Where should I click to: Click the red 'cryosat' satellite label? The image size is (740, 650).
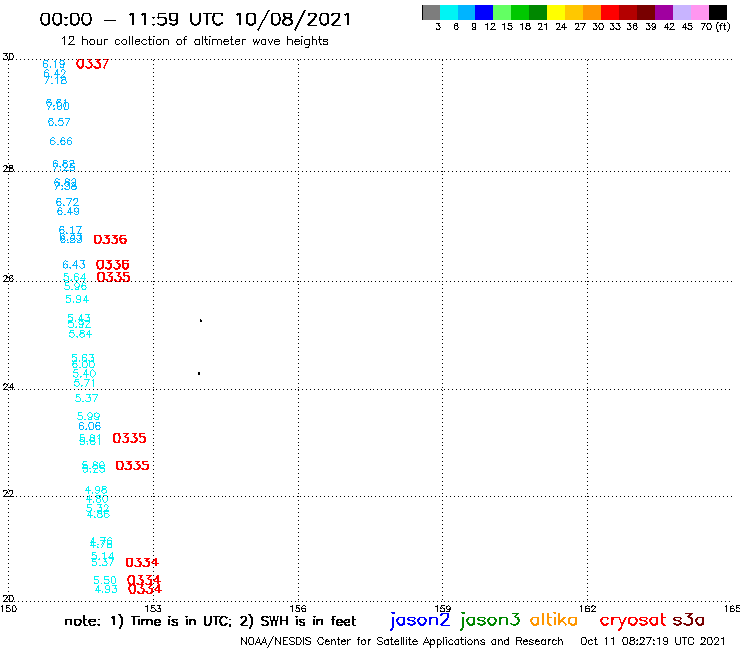pos(633,620)
